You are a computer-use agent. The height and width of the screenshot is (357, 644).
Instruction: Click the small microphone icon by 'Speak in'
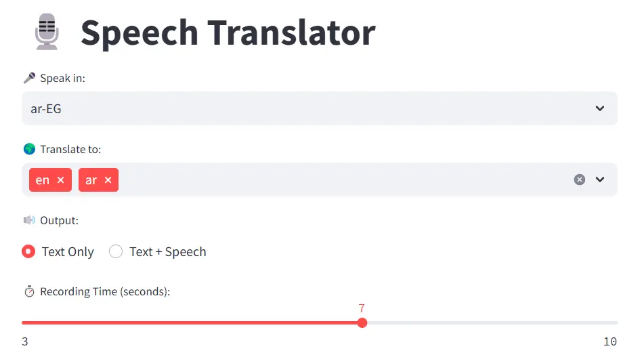pyautogui.click(x=29, y=78)
